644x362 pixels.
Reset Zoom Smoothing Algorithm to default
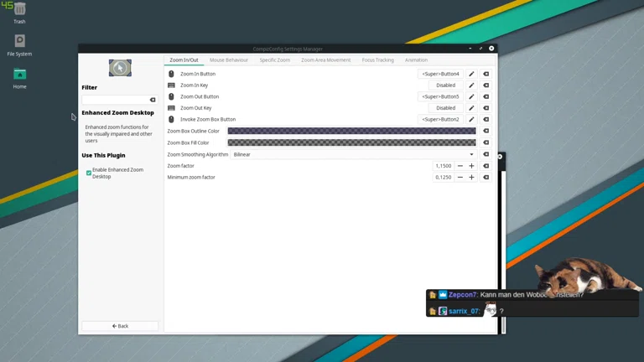coord(486,154)
